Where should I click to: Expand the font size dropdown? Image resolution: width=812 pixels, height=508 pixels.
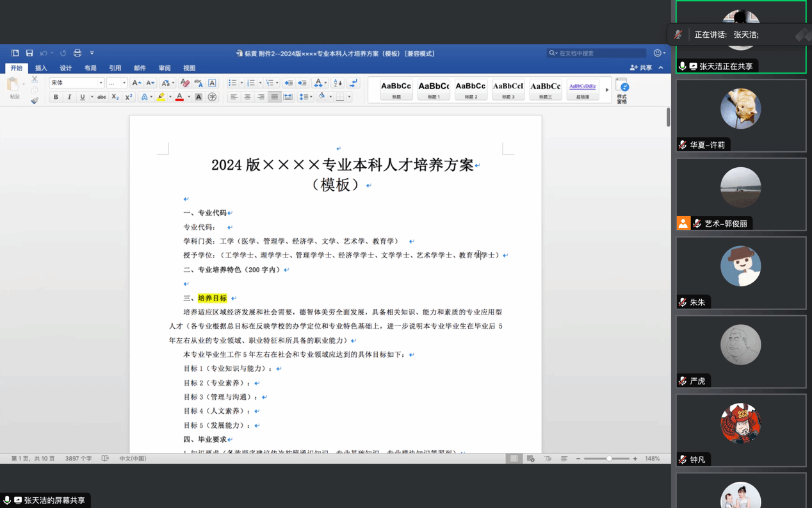coord(124,83)
